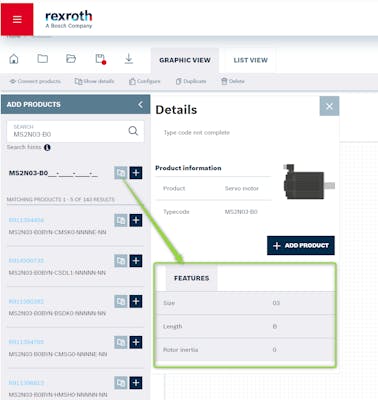Click the 'Servo motor' product value

coord(242,188)
